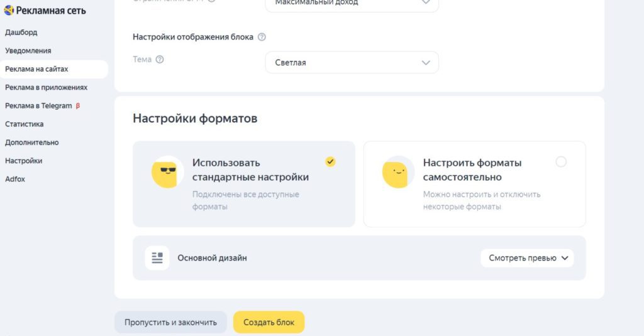Click the Рекламная сеть logo icon
Image resolution: width=644 pixels, height=336 pixels.
(x=9, y=10)
